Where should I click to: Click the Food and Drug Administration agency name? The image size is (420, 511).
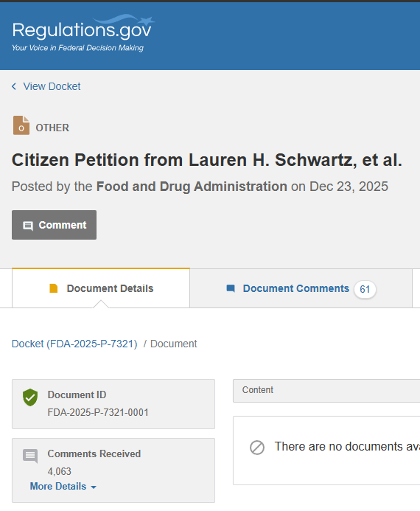coord(192,187)
